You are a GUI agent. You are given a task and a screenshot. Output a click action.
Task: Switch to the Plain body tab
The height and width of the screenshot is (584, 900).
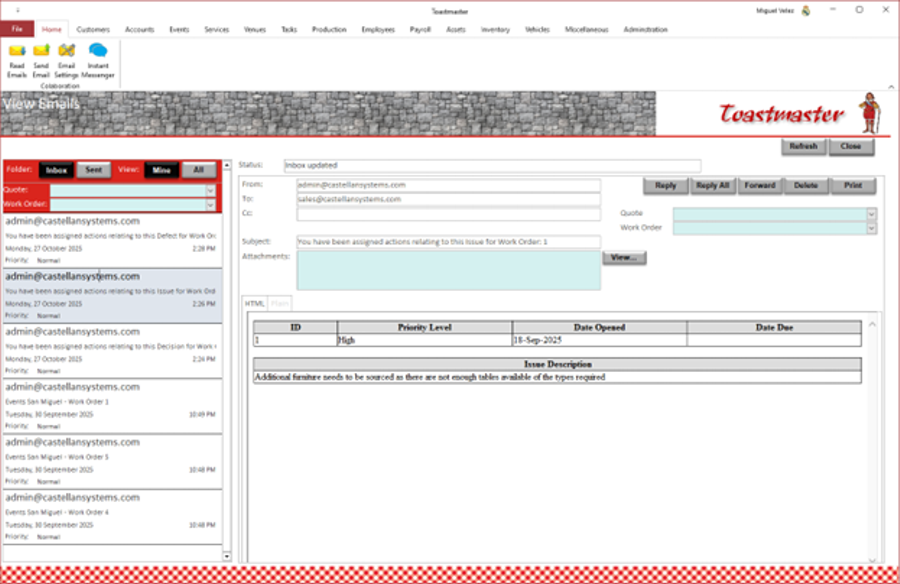[280, 303]
